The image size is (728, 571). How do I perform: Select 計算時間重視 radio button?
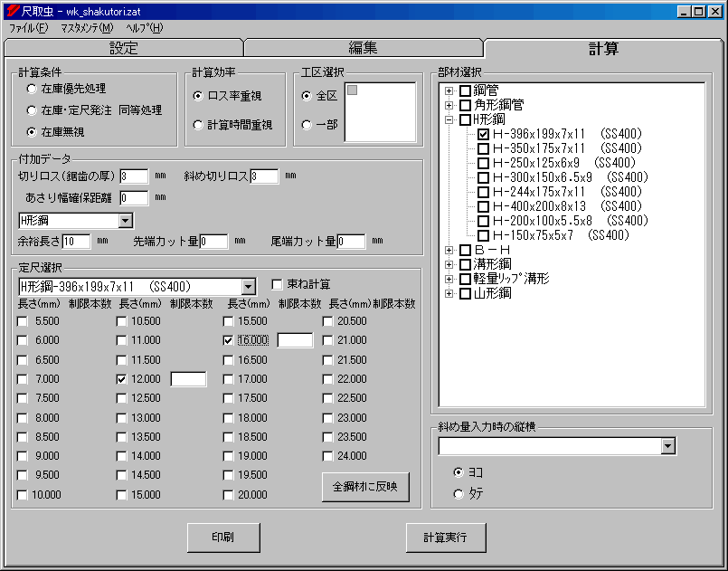pos(199,125)
